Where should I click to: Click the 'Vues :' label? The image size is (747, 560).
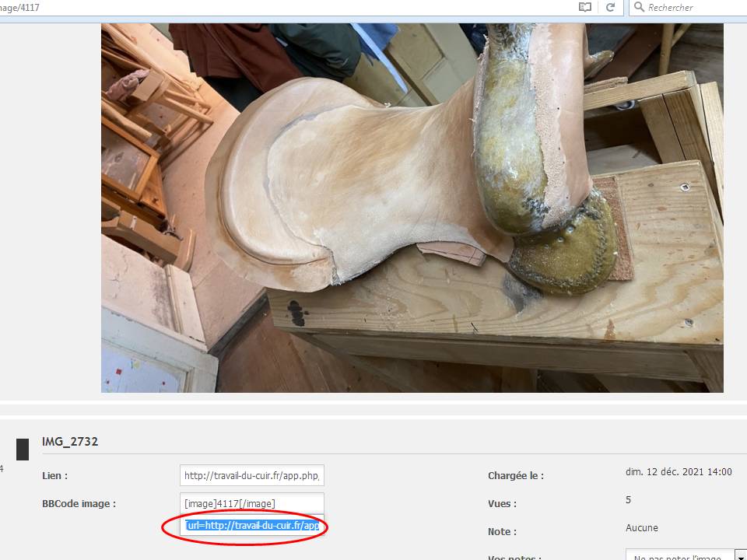503,503
